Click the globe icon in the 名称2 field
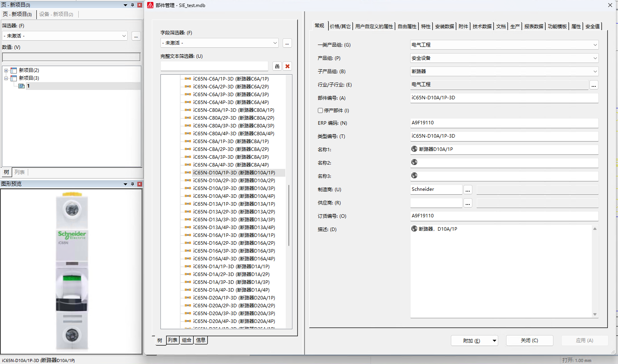 [414, 162]
